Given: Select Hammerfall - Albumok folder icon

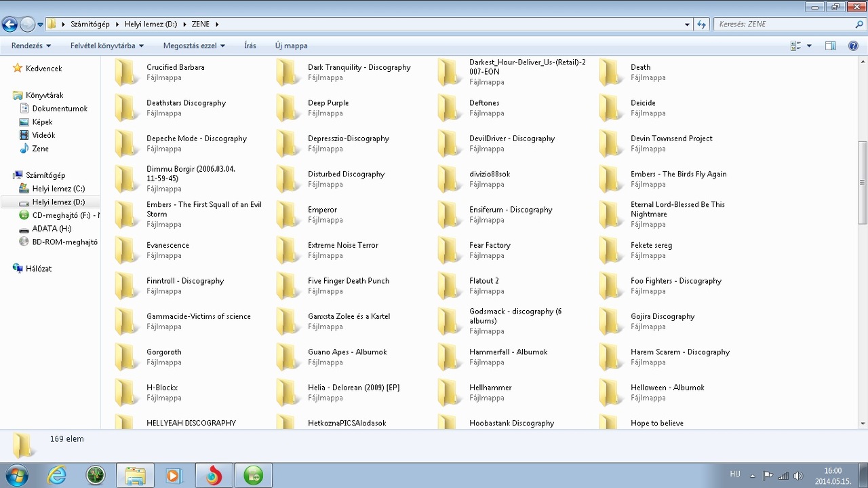Looking at the screenshot, I should [450, 357].
